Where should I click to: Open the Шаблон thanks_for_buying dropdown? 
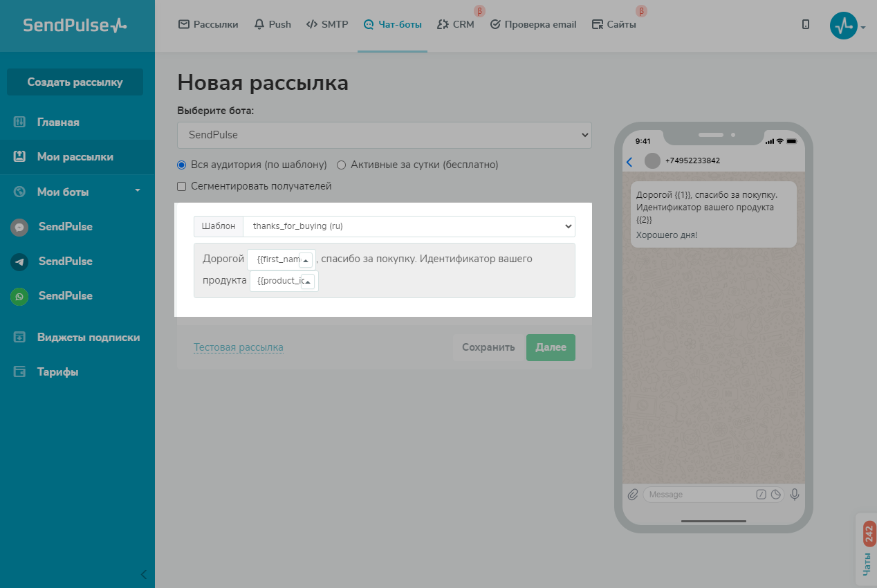(x=408, y=226)
